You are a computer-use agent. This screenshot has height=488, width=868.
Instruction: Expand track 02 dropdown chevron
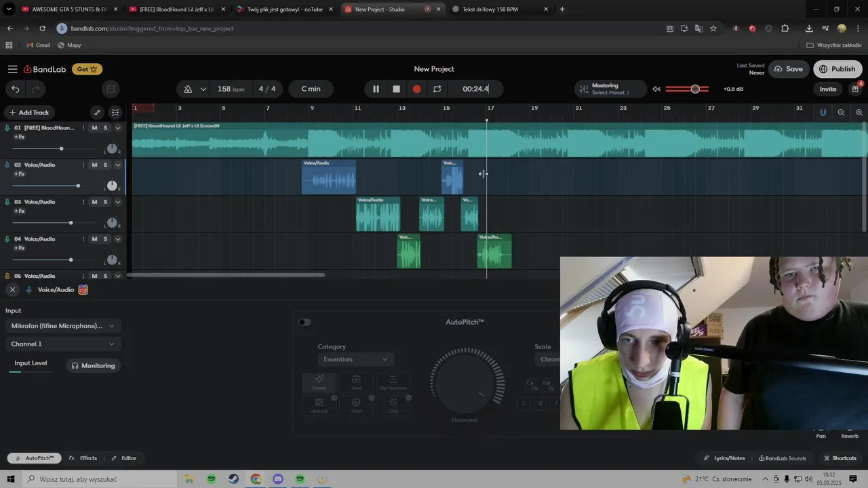click(117, 165)
